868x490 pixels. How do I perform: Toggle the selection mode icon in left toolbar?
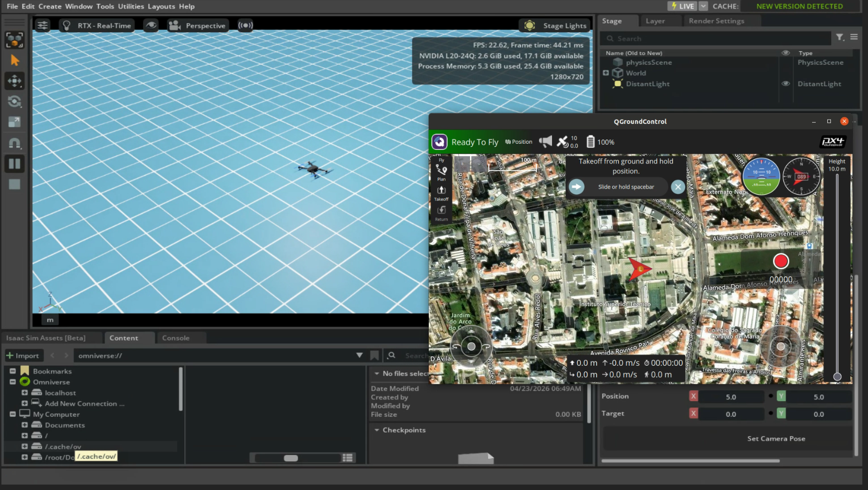tap(15, 40)
